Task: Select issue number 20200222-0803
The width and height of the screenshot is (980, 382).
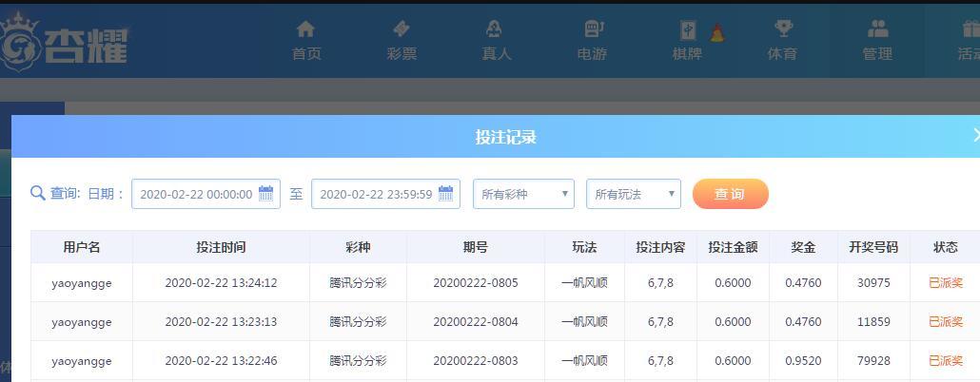Action: pos(476,361)
